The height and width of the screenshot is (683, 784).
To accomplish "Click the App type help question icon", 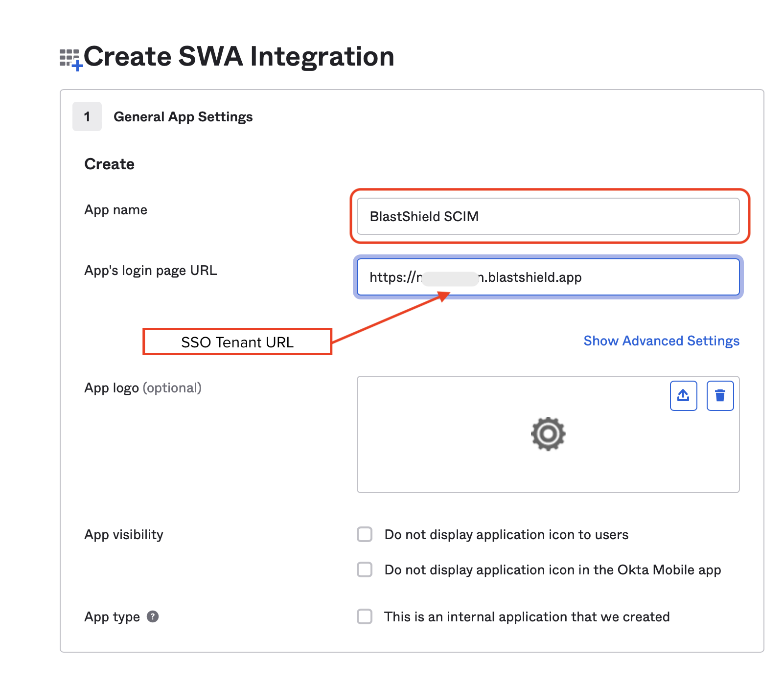I will (153, 616).
